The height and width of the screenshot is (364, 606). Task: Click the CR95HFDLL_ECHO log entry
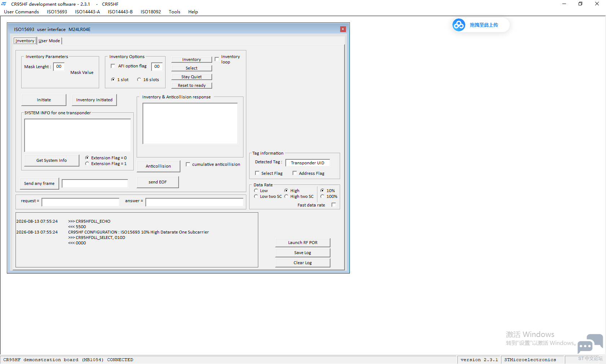tap(89, 221)
